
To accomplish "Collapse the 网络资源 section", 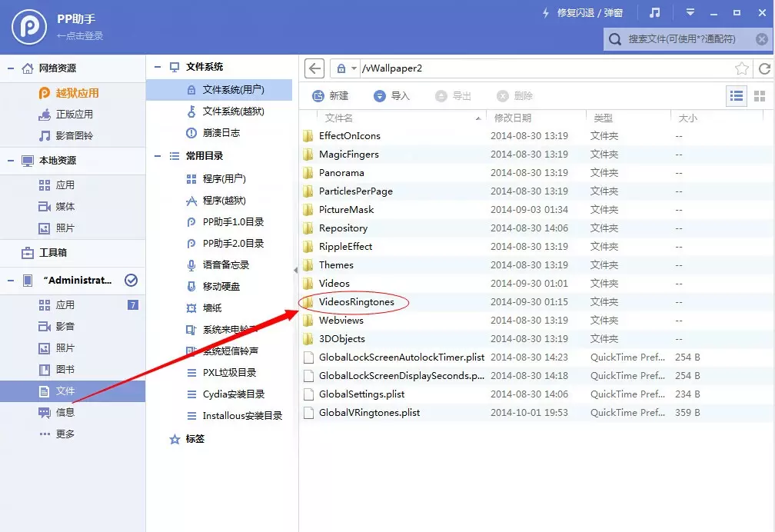I will click(11, 68).
